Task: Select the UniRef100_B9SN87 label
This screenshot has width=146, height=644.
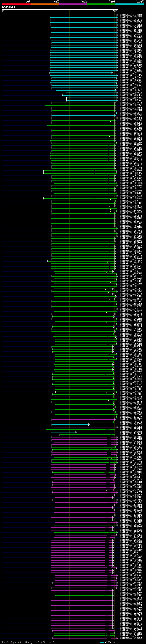Action: click(131, 371)
